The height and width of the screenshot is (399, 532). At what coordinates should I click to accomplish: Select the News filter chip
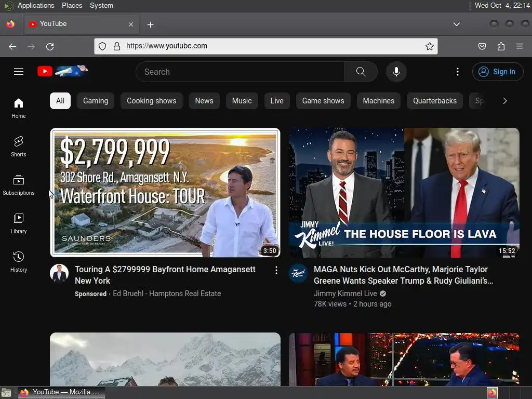[x=204, y=101]
